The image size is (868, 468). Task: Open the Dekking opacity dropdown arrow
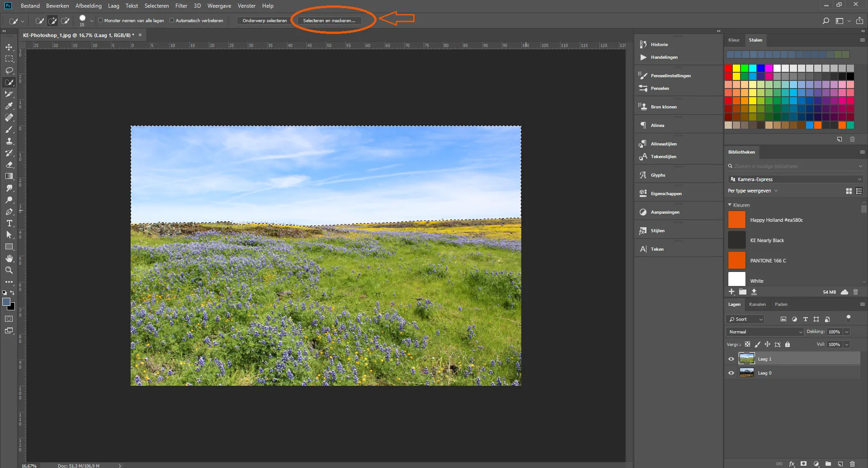(x=847, y=332)
